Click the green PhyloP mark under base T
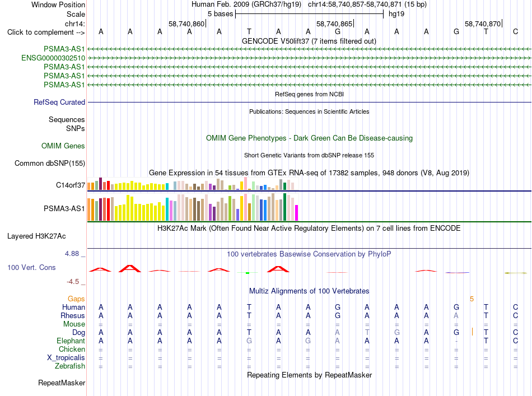 (248, 273)
